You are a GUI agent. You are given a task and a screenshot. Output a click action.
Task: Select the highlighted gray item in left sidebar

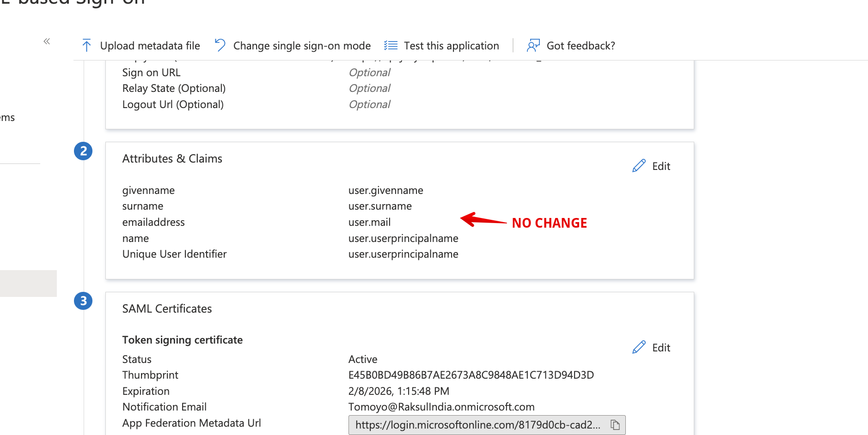tap(28, 283)
